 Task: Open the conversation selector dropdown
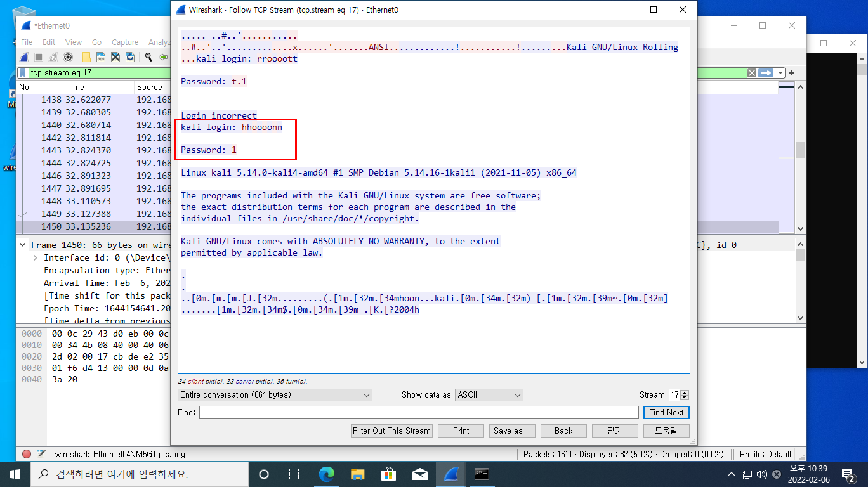tap(275, 394)
